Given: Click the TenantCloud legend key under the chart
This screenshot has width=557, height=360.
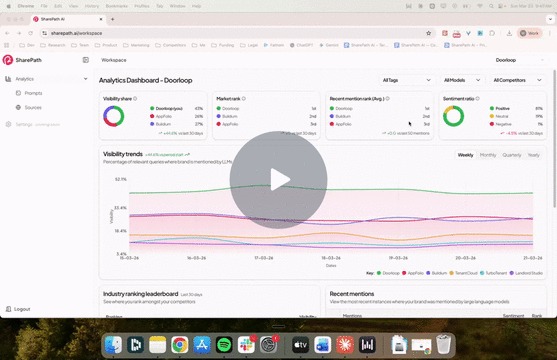Looking at the screenshot, I should pos(463,273).
